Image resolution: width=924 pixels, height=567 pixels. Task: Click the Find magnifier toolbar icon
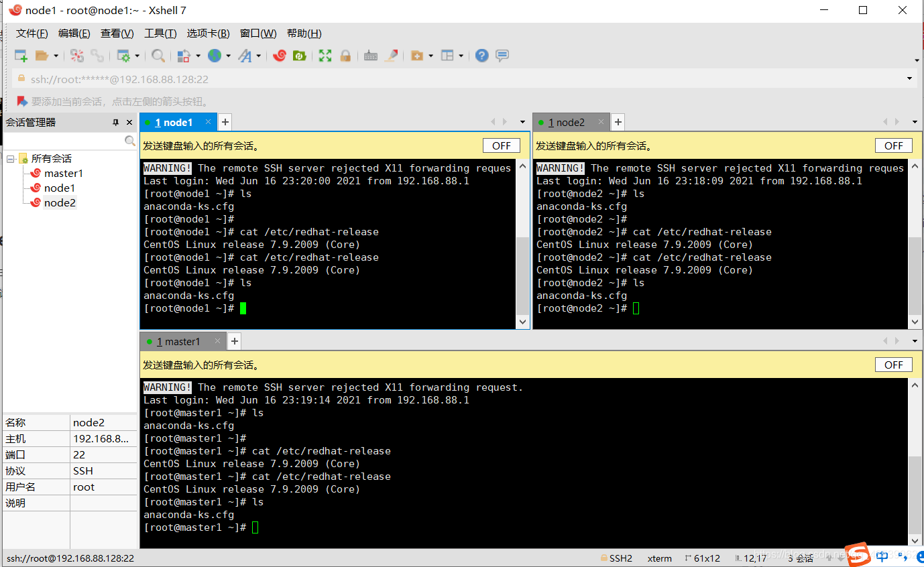point(158,56)
